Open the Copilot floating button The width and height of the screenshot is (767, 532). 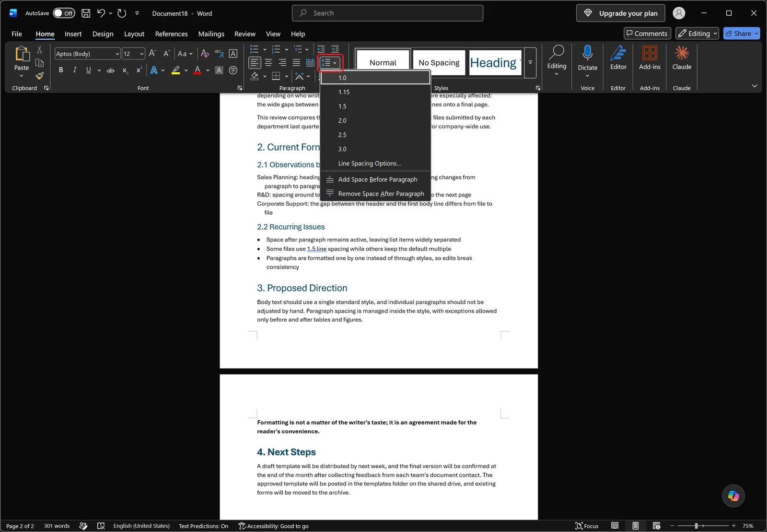[733, 496]
